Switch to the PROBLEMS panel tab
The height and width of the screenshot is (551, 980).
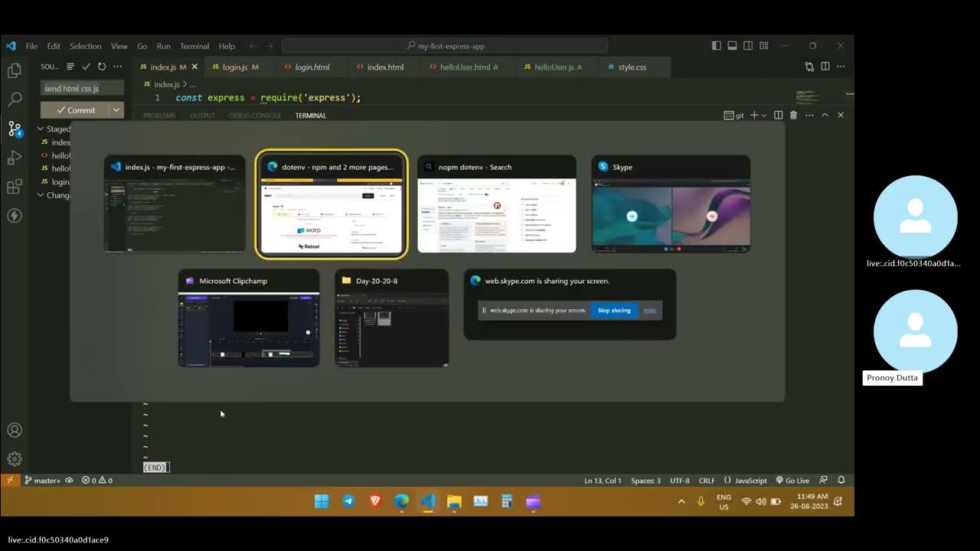pyautogui.click(x=159, y=116)
